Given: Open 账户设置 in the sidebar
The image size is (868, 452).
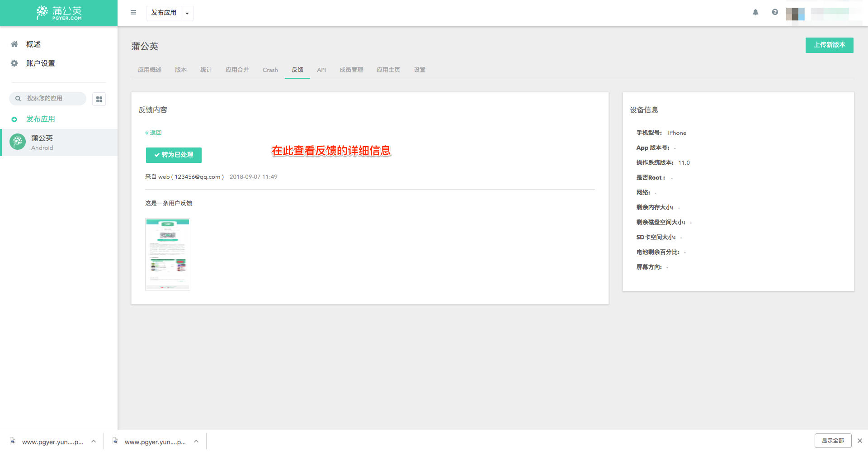Looking at the screenshot, I should [x=41, y=63].
